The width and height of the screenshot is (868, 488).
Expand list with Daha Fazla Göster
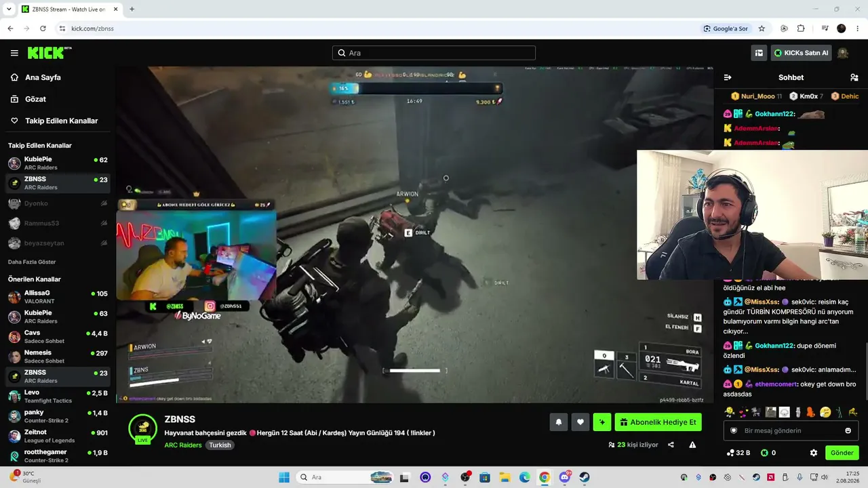pos(32,262)
